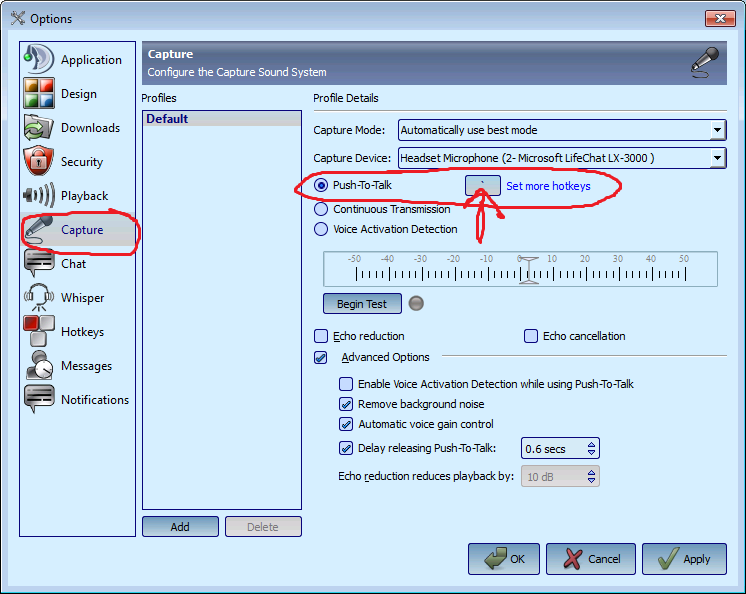Select the Push-To-Talk radio button

pos(321,185)
